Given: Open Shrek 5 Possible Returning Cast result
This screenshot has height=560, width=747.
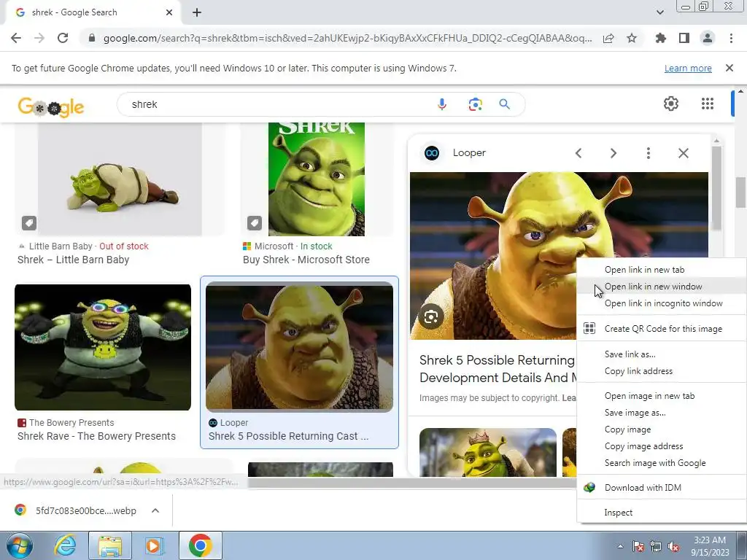Looking at the screenshot, I should [288, 436].
